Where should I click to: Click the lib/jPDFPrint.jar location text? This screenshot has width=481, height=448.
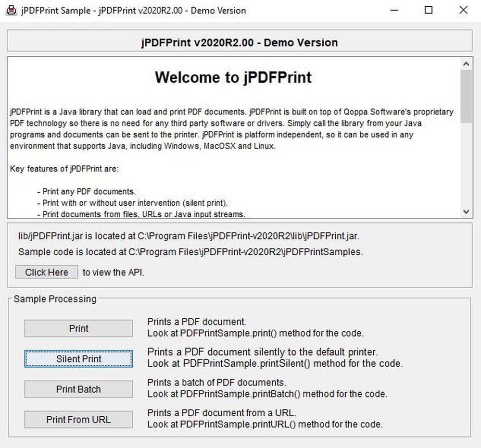pos(189,236)
